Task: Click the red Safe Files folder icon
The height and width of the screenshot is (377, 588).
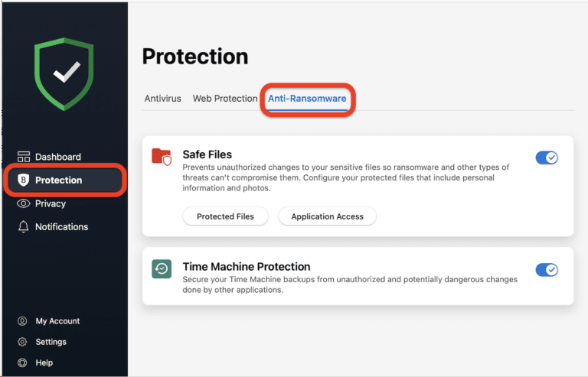Action: click(162, 158)
